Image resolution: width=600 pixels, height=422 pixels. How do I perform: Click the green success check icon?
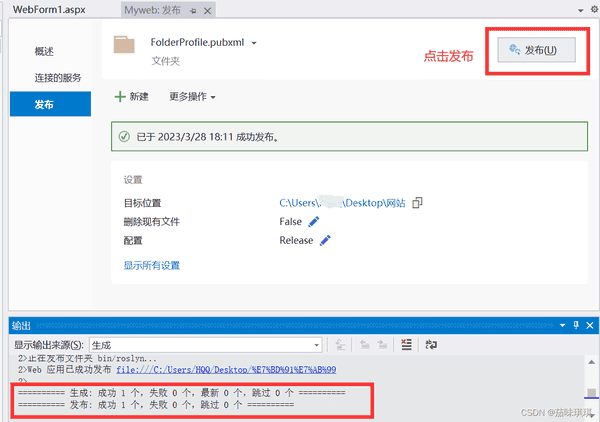[x=124, y=137]
